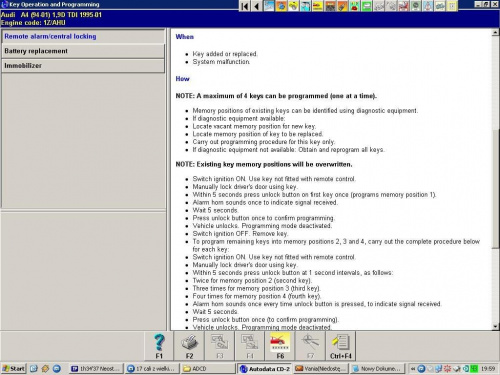
Task: Switch to the ADCD folder taskbar button
Action: click(208, 369)
